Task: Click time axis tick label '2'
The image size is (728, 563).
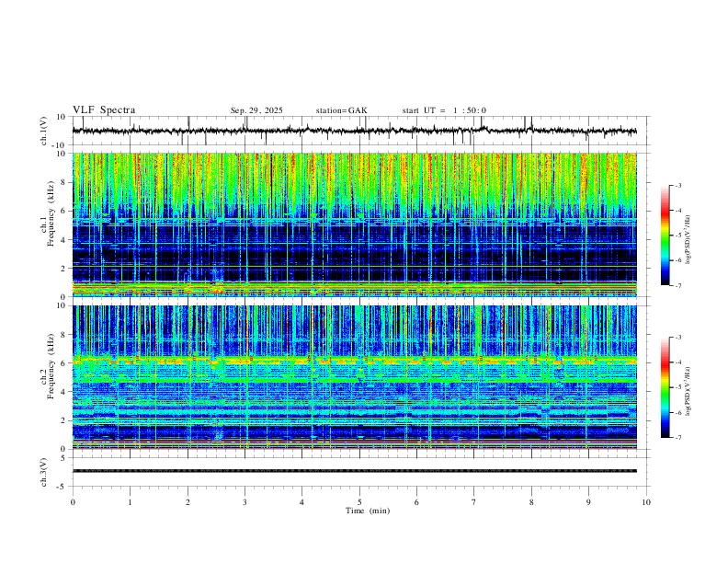Action: (188, 502)
